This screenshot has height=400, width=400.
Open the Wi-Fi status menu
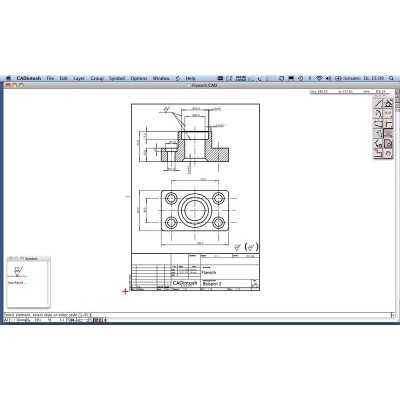point(319,78)
